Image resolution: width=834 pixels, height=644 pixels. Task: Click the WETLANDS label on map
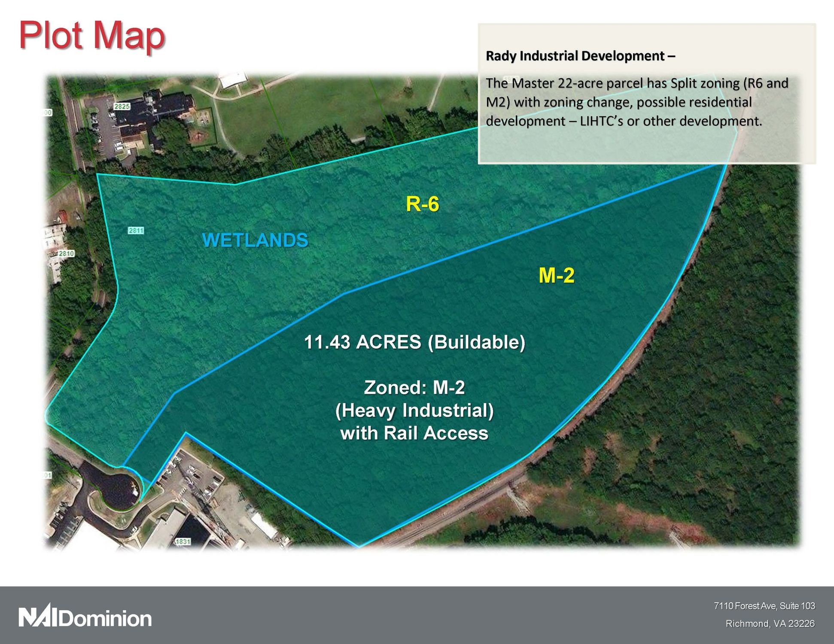click(255, 240)
